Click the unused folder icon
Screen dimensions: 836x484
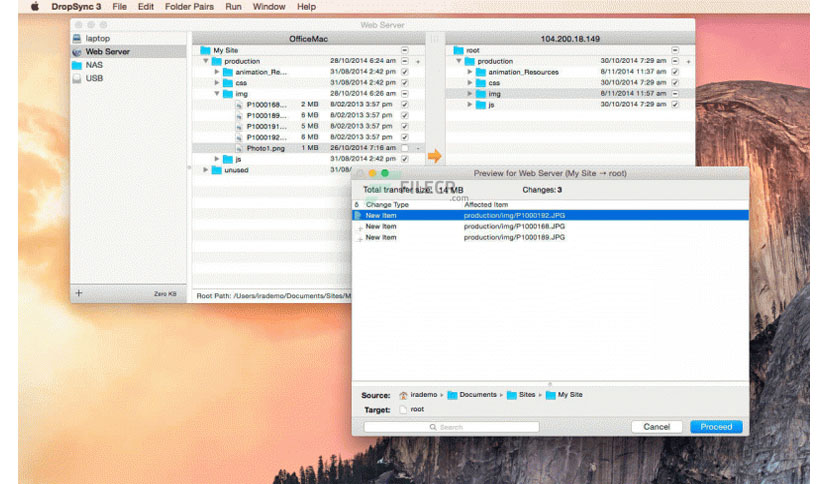click(216, 170)
